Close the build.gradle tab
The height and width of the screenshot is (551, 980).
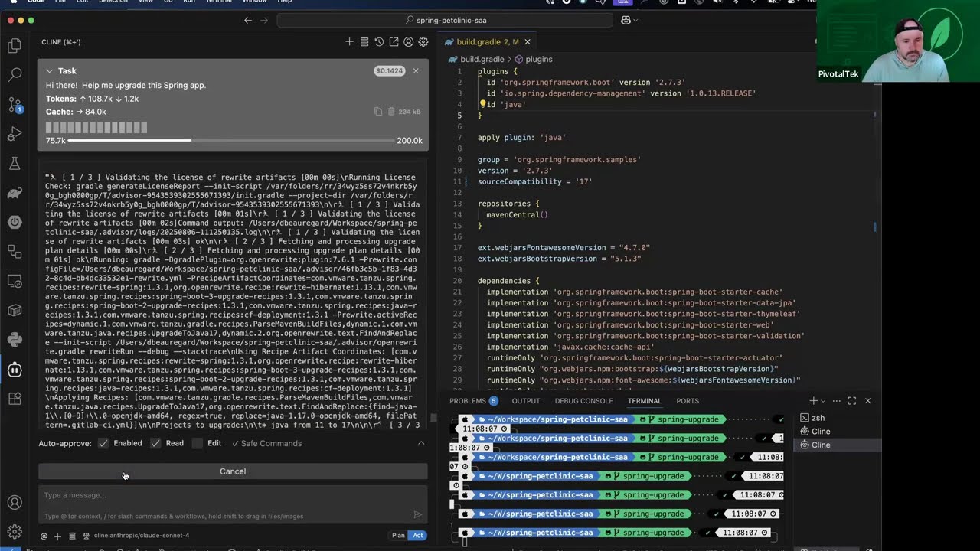click(527, 42)
